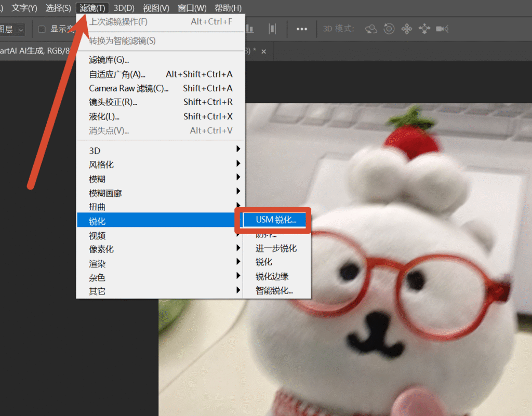Image resolution: width=532 pixels, height=416 pixels.
Task: Click the 3D orbit camera icon
Action: click(x=371, y=29)
